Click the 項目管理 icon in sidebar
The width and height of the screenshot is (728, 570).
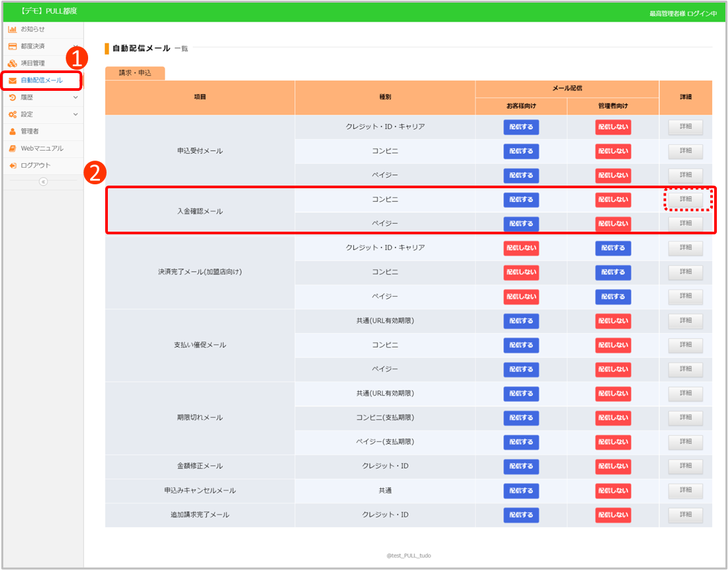[x=12, y=63]
